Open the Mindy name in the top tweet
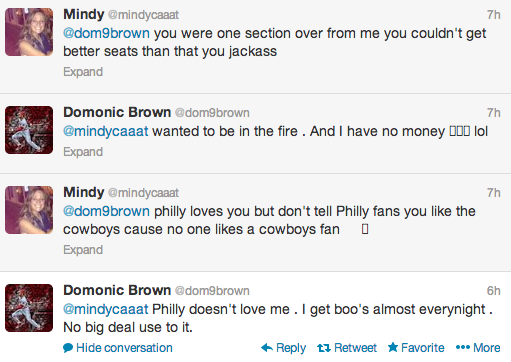The image size is (511, 362). [x=84, y=15]
